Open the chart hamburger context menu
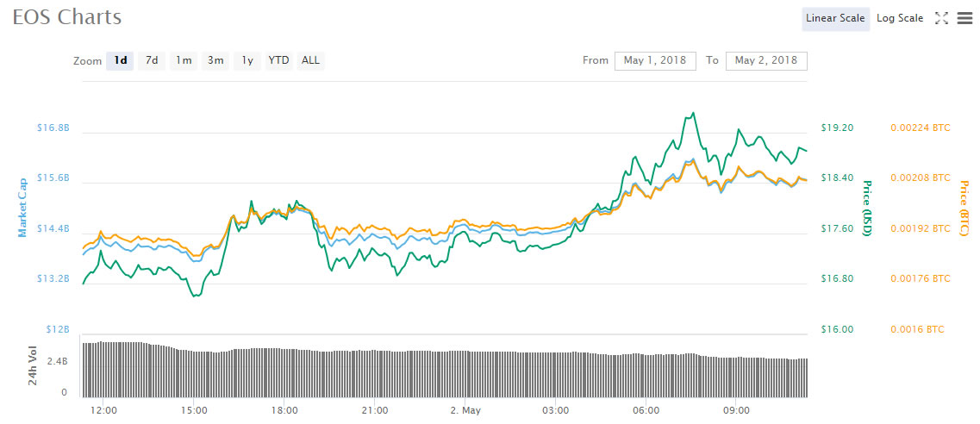 click(964, 18)
